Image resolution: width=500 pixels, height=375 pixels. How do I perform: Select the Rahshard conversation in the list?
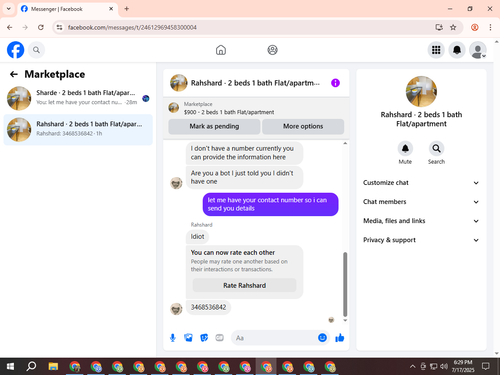pos(78,130)
